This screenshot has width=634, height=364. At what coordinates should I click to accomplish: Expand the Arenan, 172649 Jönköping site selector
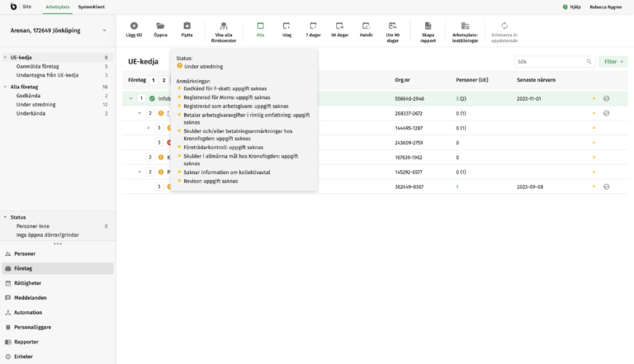(x=104, y=31)
